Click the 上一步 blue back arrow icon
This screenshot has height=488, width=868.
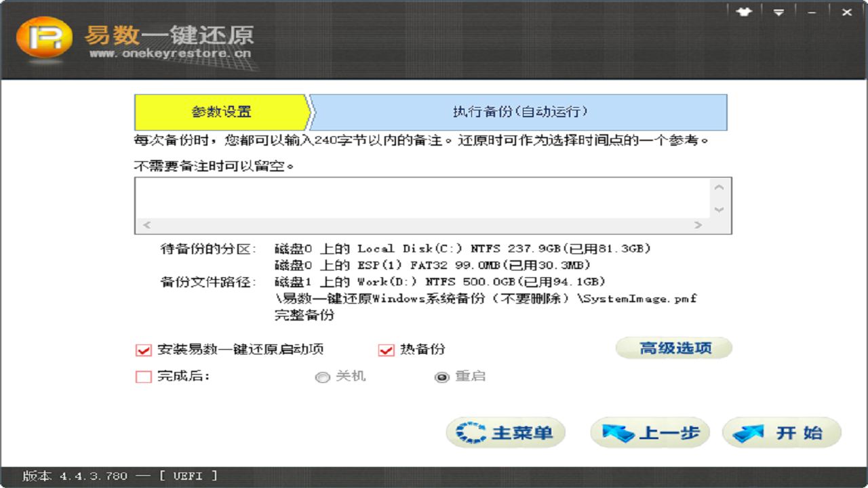(x=618, y=432)
